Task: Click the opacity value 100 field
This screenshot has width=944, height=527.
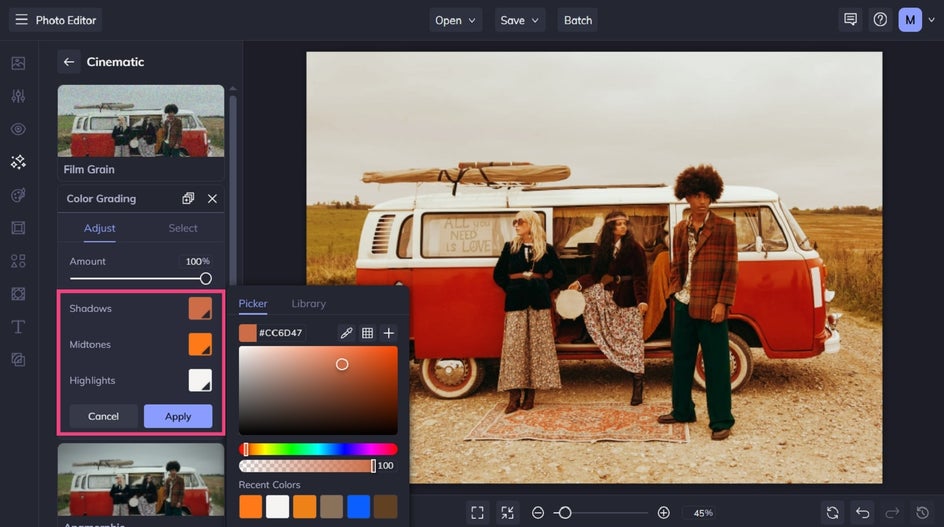Action: [386, 466]
